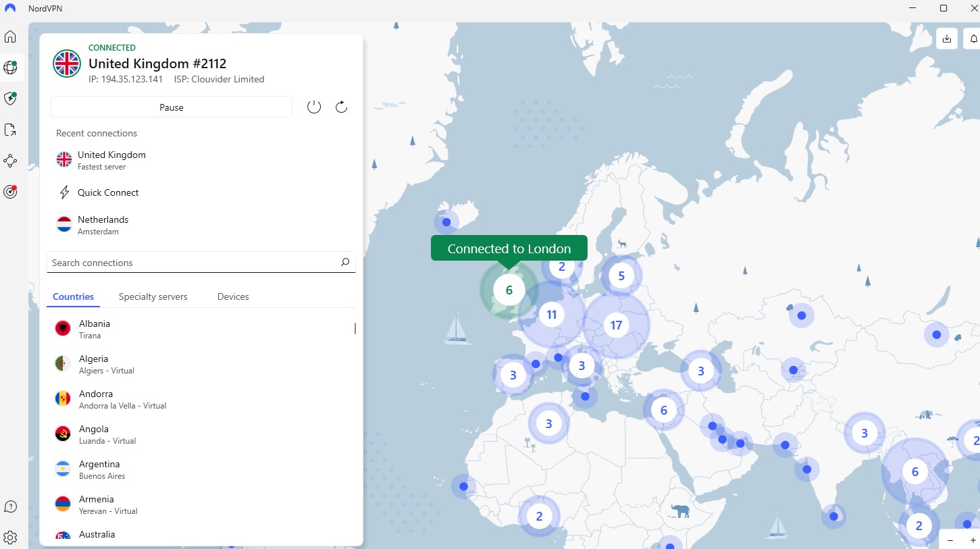Screen dimensions: 980x549
Task: Click the Andorra flag icon
Action: tap(63, 399)
